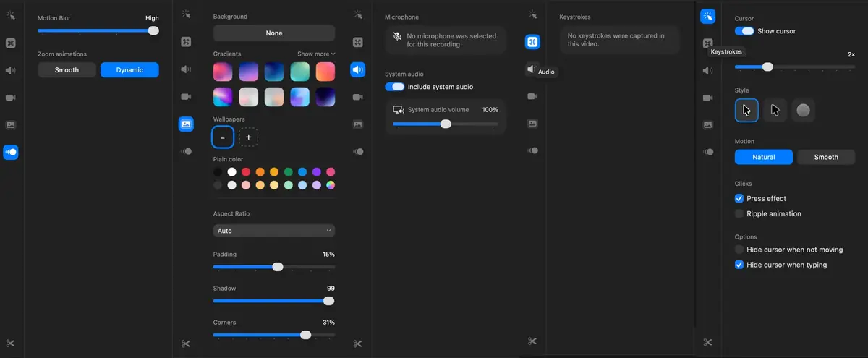This screenshot has width=868, height=358.
Task: Click the camera icon in the Microphone panel sidebar
Action: [358, 96]
